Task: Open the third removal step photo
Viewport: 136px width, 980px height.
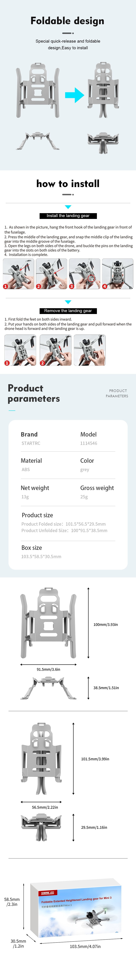Action: tap(90, 350)
